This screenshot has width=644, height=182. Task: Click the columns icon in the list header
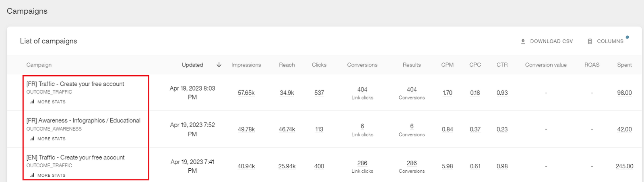point(590,41)
